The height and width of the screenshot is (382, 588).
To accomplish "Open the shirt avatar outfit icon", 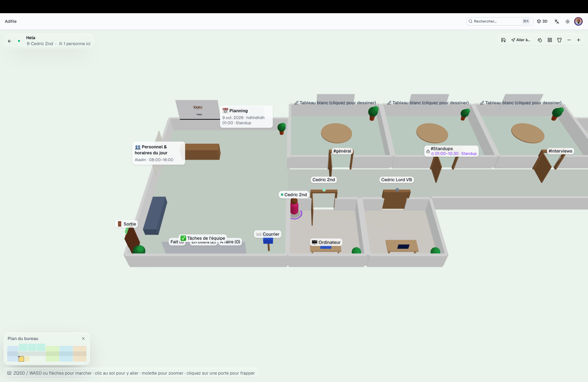I will click(x=559, y=40).
